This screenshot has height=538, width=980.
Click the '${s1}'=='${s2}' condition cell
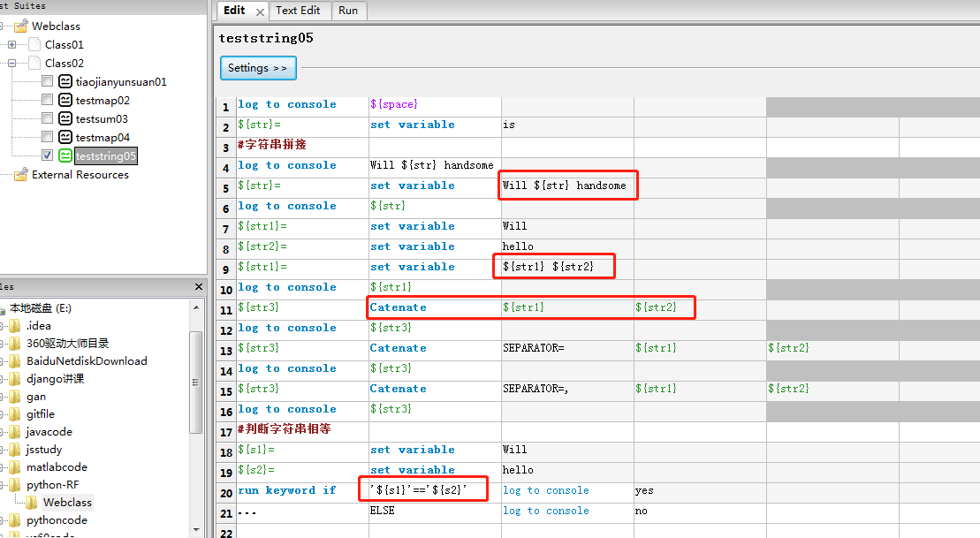pos(435,492)
